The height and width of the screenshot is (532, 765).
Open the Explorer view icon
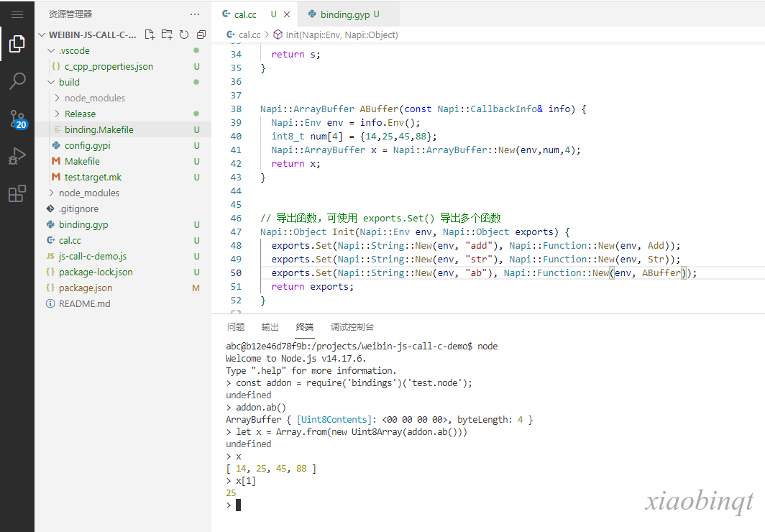(17, 45)
